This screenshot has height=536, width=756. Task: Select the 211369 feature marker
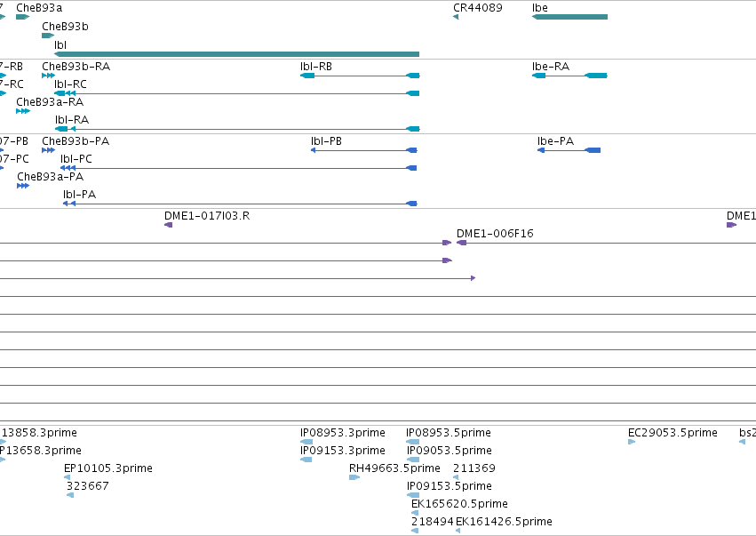(x=456, y=477)
